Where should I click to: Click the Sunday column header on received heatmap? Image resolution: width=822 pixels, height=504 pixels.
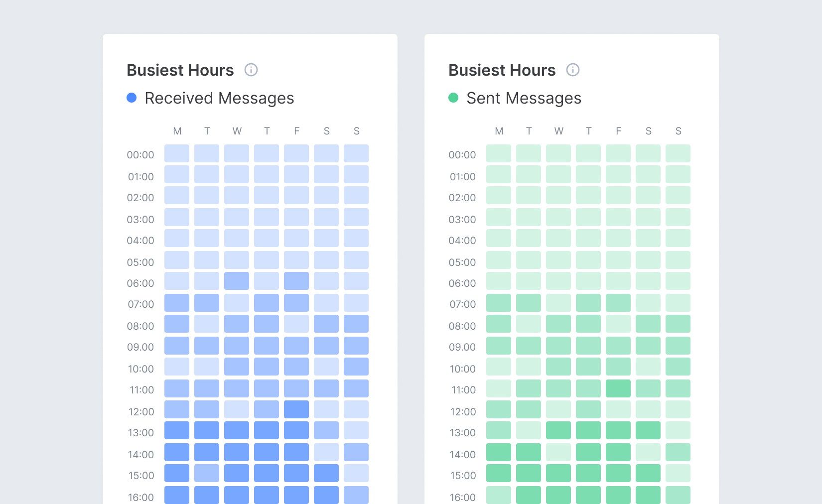tap(356, 131)
